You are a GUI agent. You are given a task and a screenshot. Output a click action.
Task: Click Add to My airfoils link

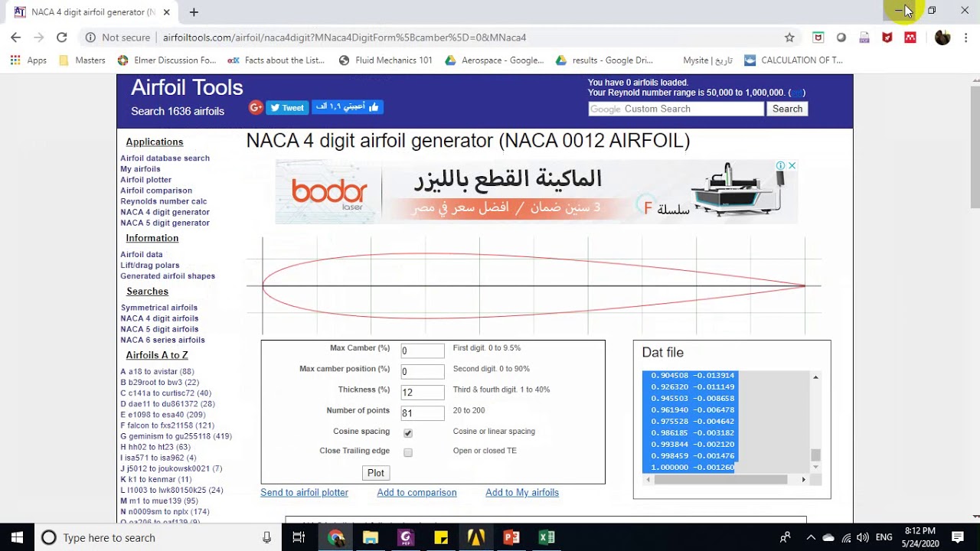[x=522, y=493]
